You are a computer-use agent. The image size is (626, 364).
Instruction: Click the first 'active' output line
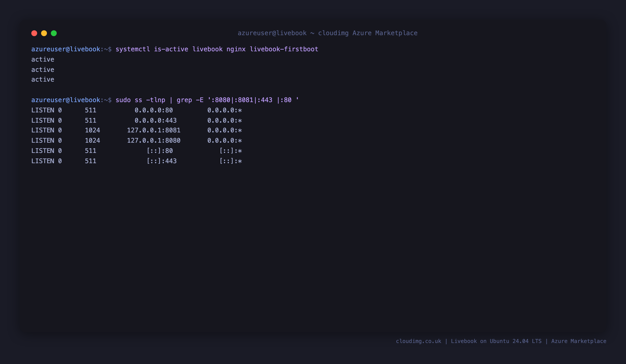[43, 59]
